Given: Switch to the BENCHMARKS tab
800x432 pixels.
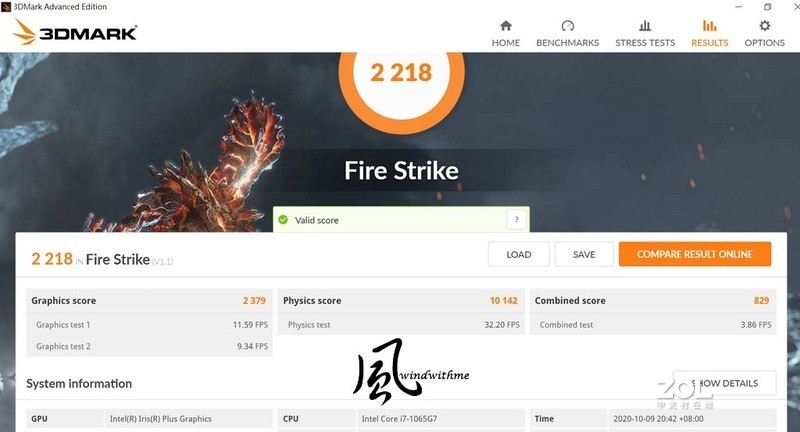Looking at the screenshot, I should tap(567, 43).
